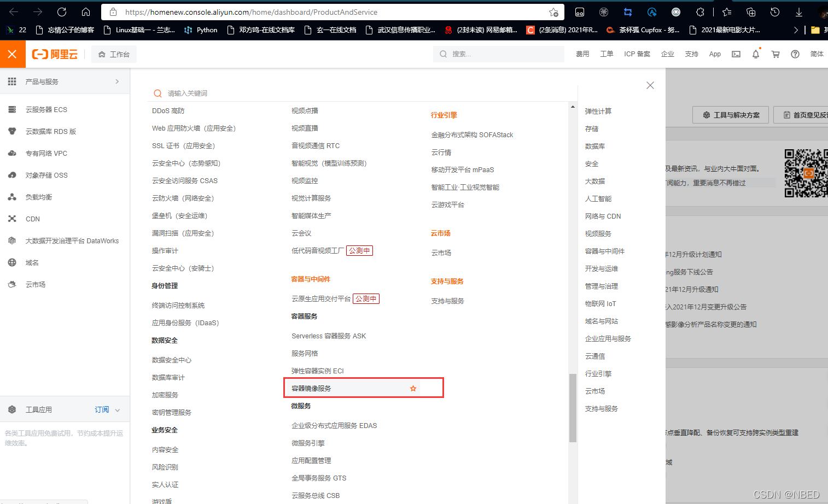The height and width of the screenshot is (504, 828).
Task: Open 企业级分布式应用服务 EDAS
Action: (x=334, y=426)
